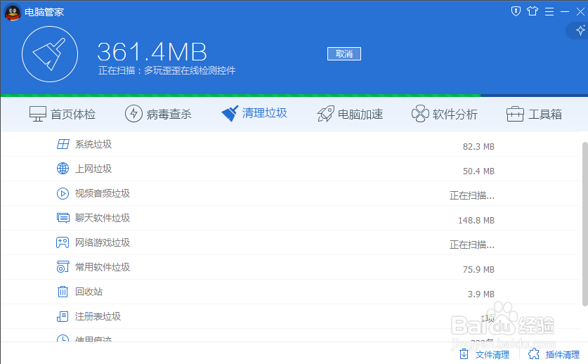
Task: Select the 视频音频垃圾 row label
Action: point(103,193)
